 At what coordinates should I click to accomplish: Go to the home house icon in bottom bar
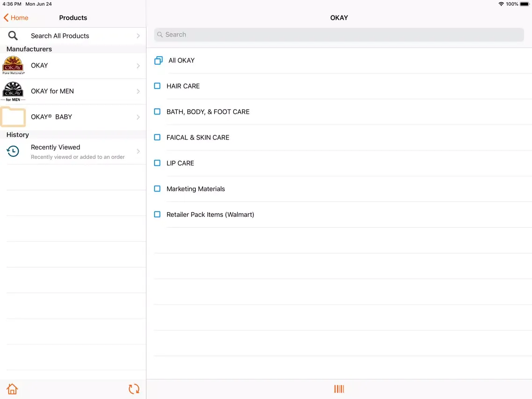[12, 389]
